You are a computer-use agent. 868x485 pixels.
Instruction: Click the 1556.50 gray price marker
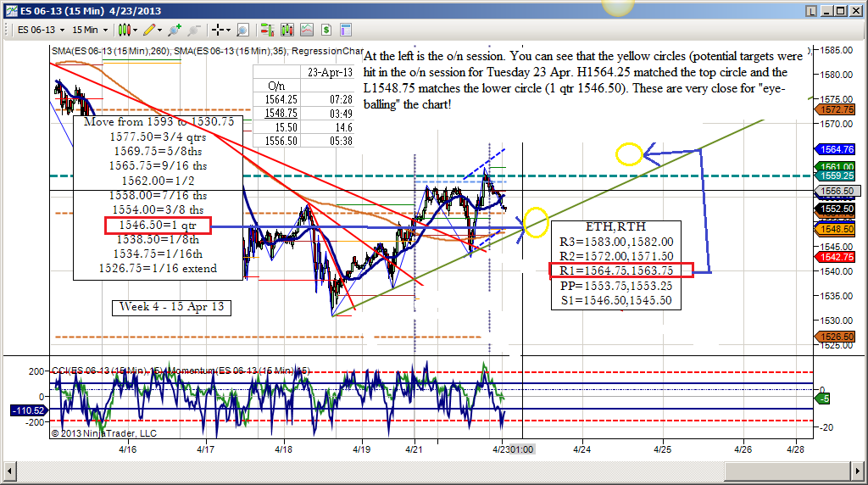click(837, 191)
